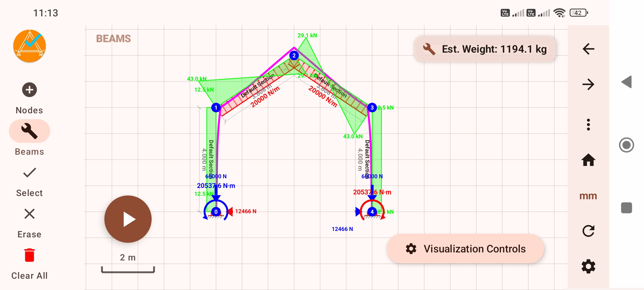Tap the Android recents square button
The width and height of the screenshot is (644, 290).
coord(626,208)
